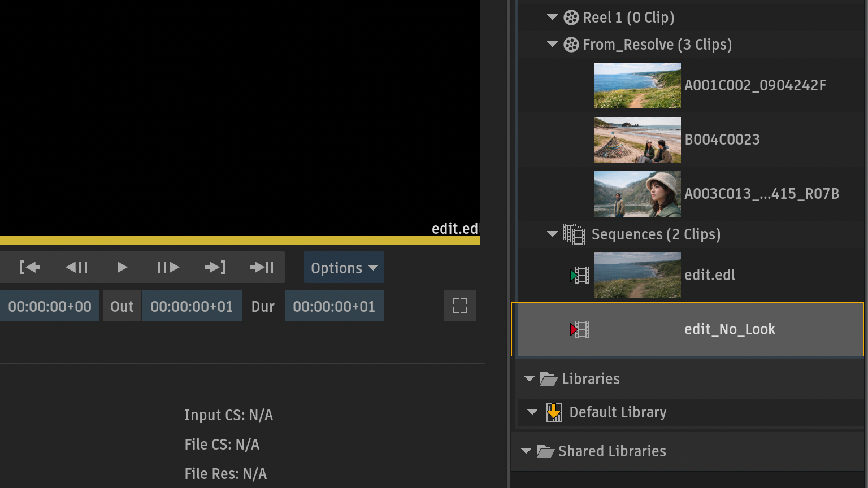Step forward one frame
This screenshot has width=868, height=488.
pyautogui.click(x=168, y=267)
